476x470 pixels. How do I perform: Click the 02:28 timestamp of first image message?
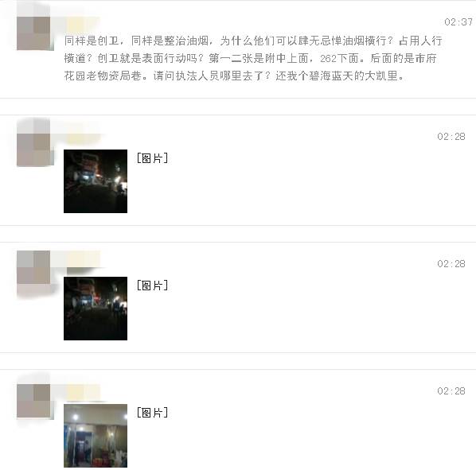[x=451, y=137]
